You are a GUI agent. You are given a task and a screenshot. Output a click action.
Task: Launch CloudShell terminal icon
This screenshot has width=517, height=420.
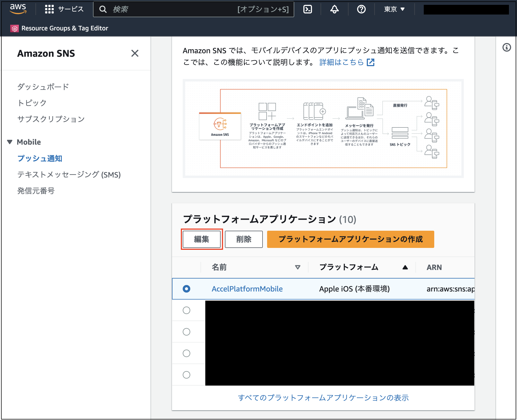point(307,9)
